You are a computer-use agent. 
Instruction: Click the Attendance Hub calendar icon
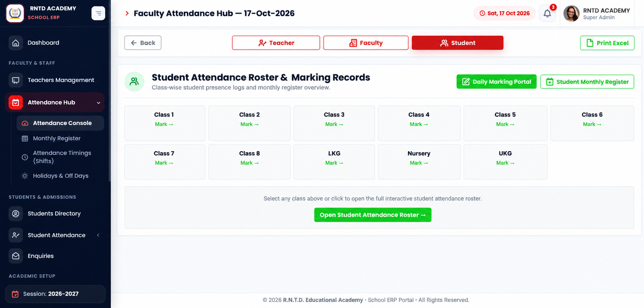(16, 103)
